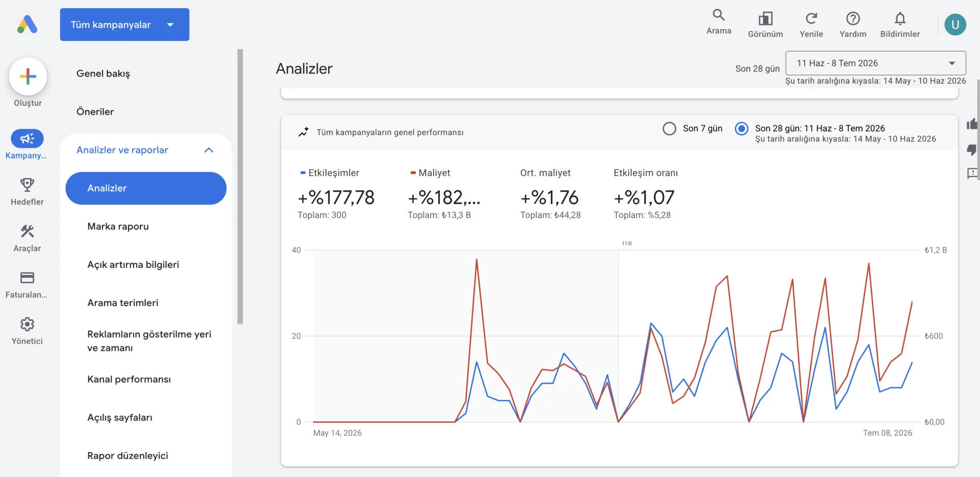Viewport: 980px width, 477px height.
Task: Click the May 14, 2026 axis label
Action: [x=337, y=433]
